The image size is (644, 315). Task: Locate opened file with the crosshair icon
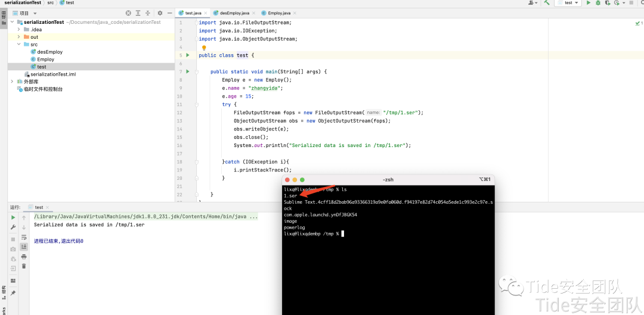pyautogui.click(x=128, y=13)
